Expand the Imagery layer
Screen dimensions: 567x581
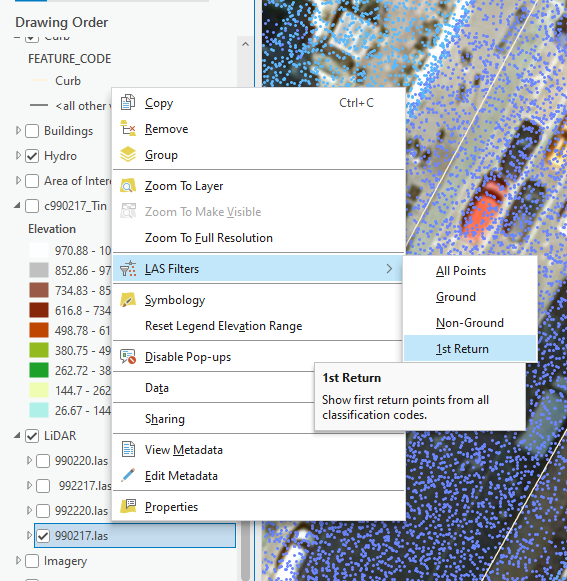click(x=18, y=560)
